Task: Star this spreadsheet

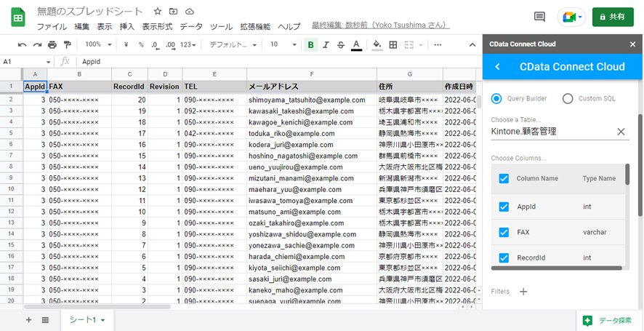Action: pos(157,11)
